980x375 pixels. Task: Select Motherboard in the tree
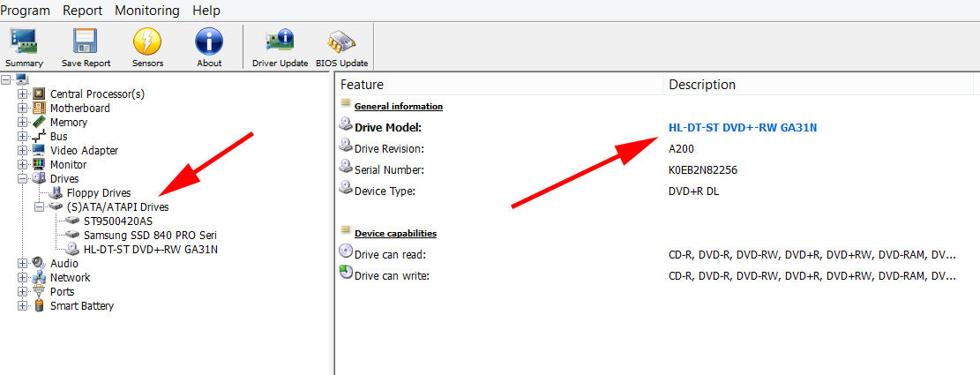pyautogui.click(x=80, y=109)
